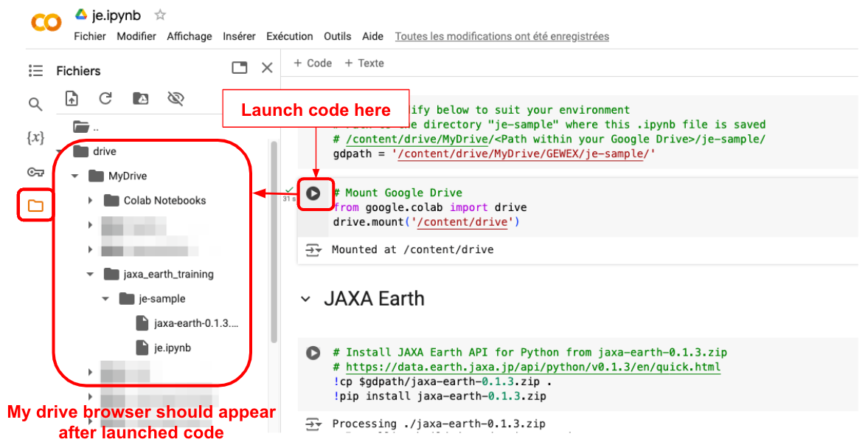Run the Mount Google Drive cell
Viewport: 868px width, 445px height.
pyautogui.click(x=313, y=193)
